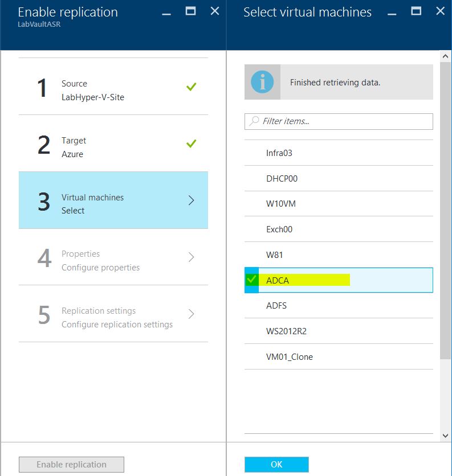452x476 pixels.
Task: Expand step 5 Replication settings chevron
Action: [x=192, y=314]
